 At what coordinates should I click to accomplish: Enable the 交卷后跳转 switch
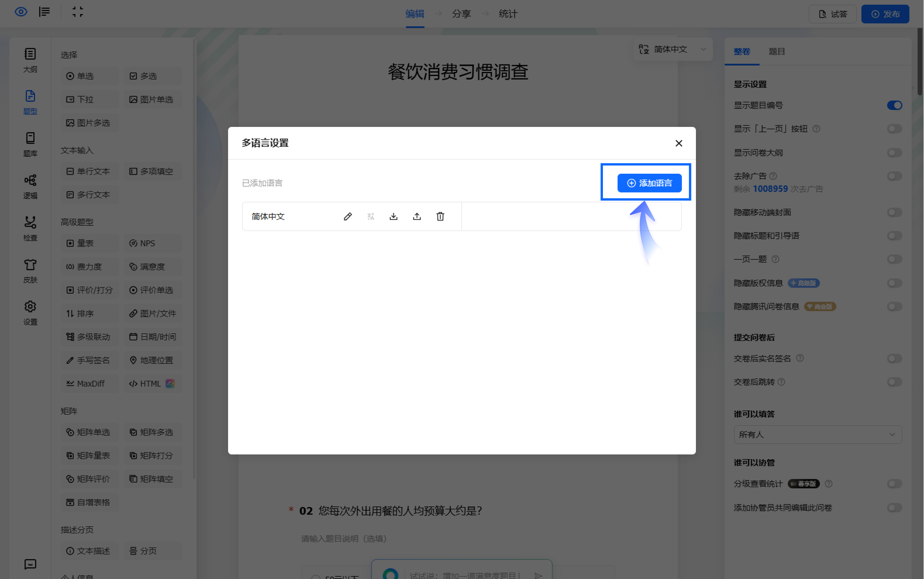coord(894,382)
